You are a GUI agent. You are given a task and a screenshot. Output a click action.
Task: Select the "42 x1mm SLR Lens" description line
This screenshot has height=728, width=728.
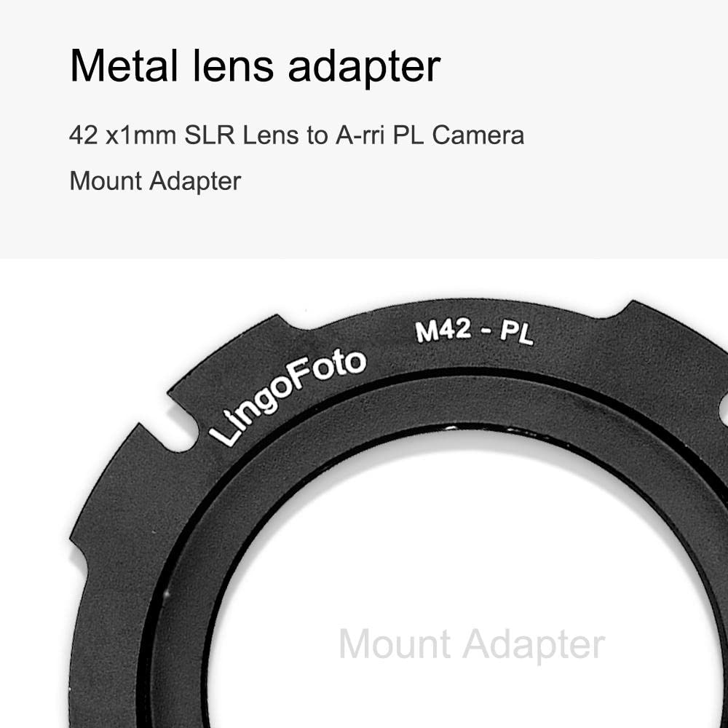pos(297,135)
